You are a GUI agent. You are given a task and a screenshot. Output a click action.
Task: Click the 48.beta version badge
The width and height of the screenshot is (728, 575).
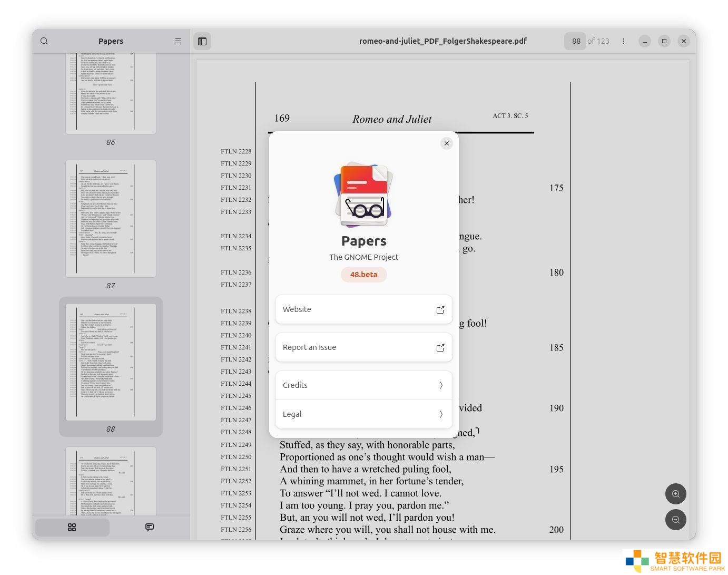[x=364, y=275]
